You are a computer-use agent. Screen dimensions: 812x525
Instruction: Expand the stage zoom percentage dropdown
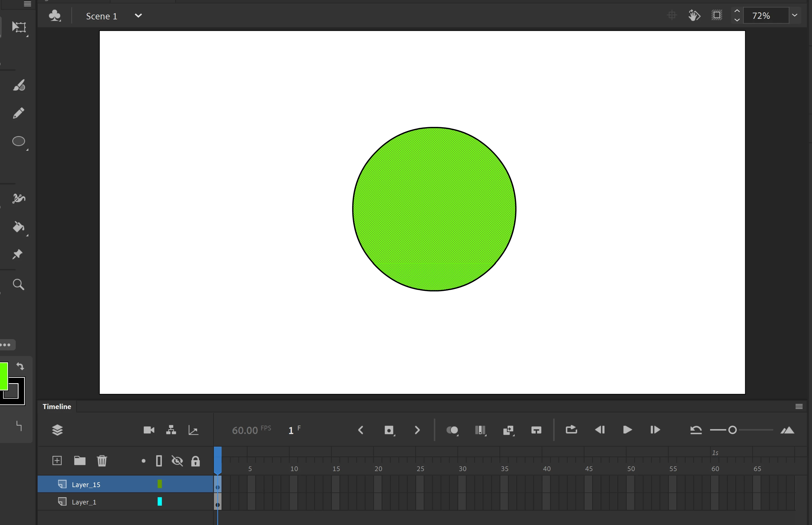(795, 15)
